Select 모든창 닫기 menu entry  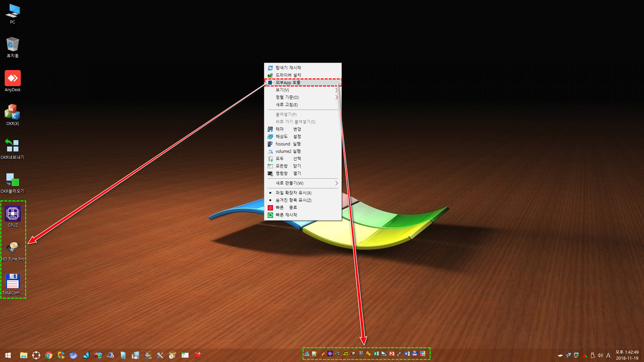click(303, 166)
